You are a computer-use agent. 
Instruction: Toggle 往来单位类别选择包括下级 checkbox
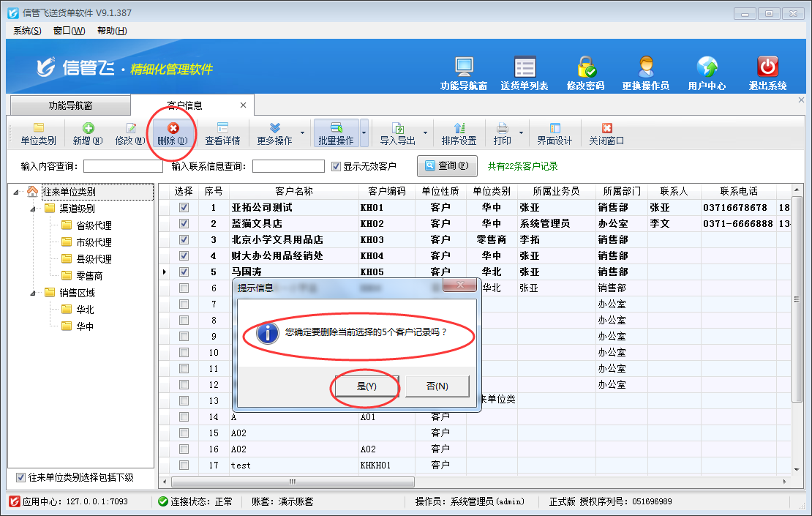click(20, 477)
